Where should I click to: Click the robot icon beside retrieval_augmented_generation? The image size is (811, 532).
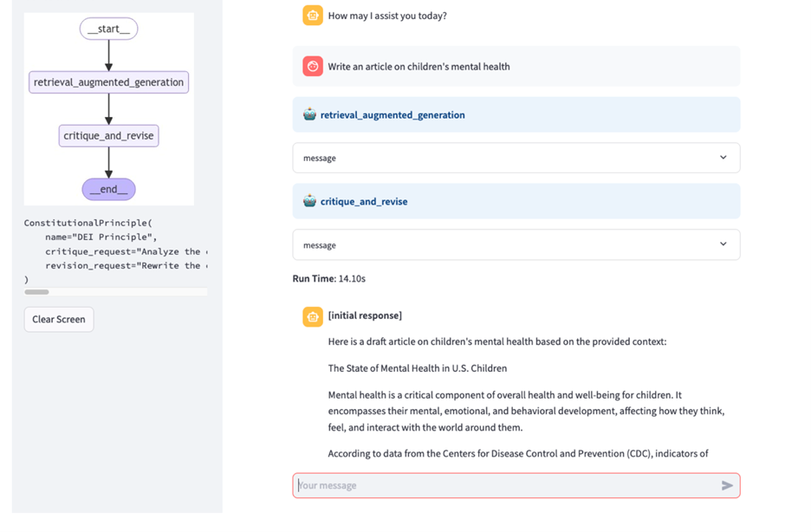click(309, 114)
